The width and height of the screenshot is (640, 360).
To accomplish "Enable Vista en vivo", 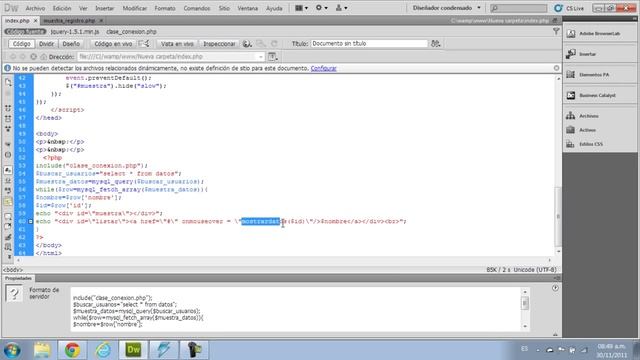I will click(177, 44).
